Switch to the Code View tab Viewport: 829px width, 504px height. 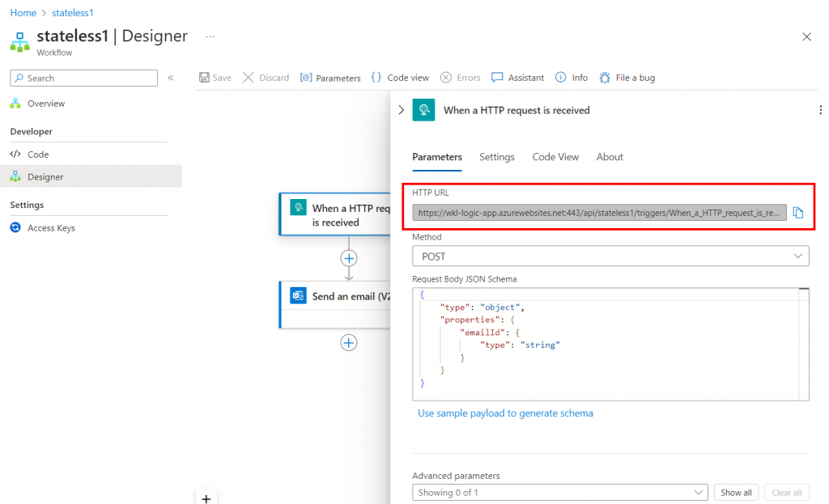click(x=555, y=157)
